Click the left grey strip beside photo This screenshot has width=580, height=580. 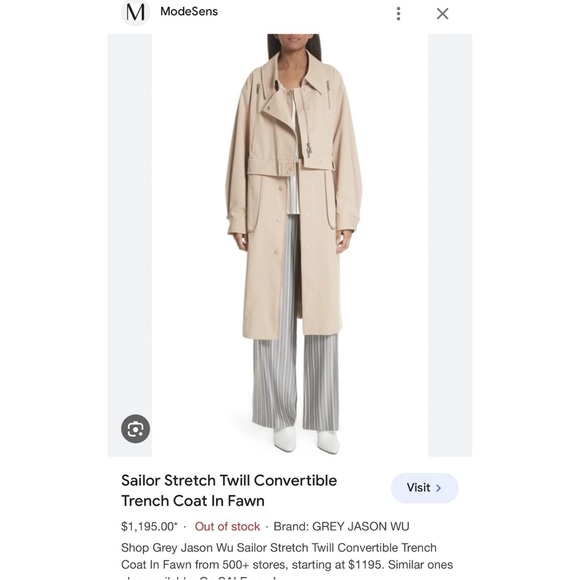[130, 245]
